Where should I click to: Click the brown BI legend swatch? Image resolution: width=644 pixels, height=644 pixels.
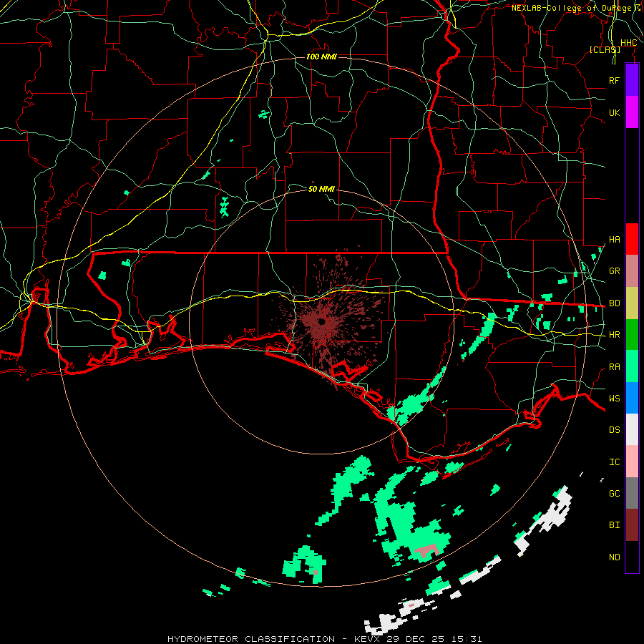[632, 525]
